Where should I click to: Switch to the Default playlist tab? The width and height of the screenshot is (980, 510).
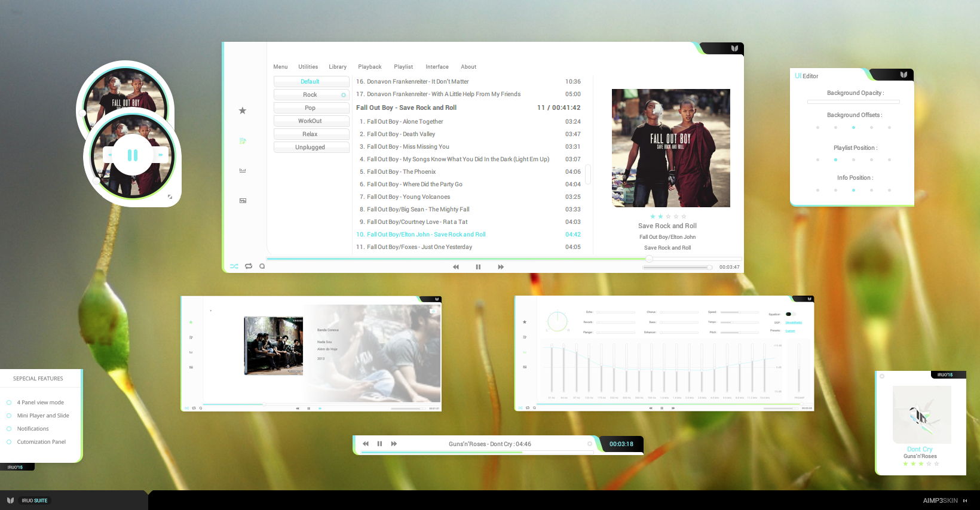(311, 81)
